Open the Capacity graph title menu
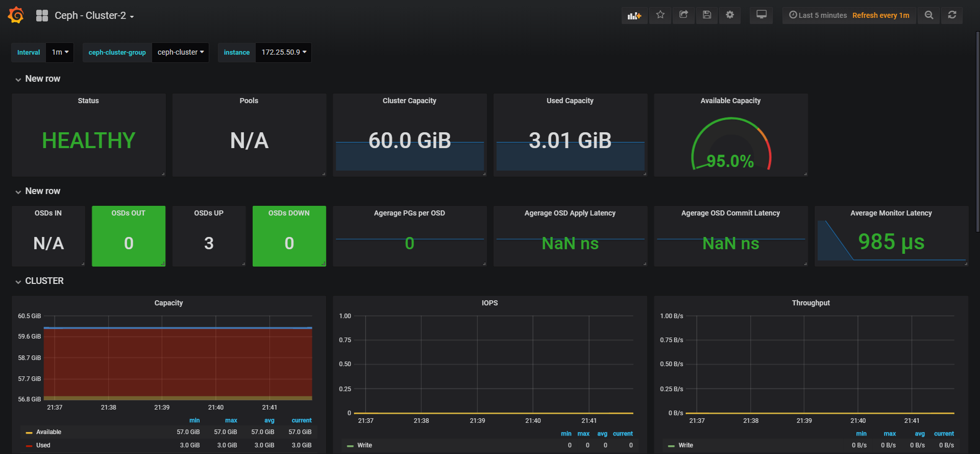 (x=168, y=303)
